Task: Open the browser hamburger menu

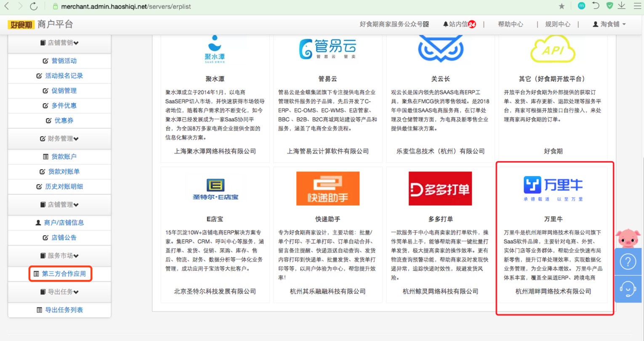Action: [637, 6]
